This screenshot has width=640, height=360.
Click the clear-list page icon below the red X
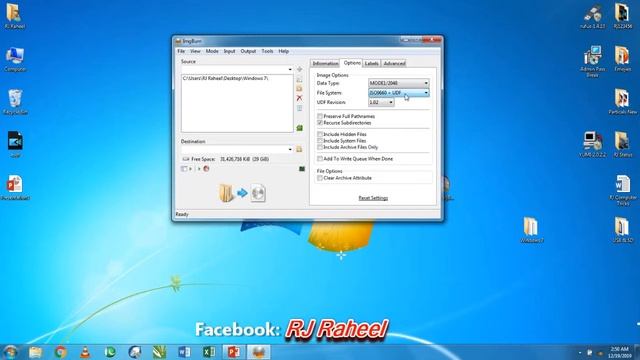[300, 108]
